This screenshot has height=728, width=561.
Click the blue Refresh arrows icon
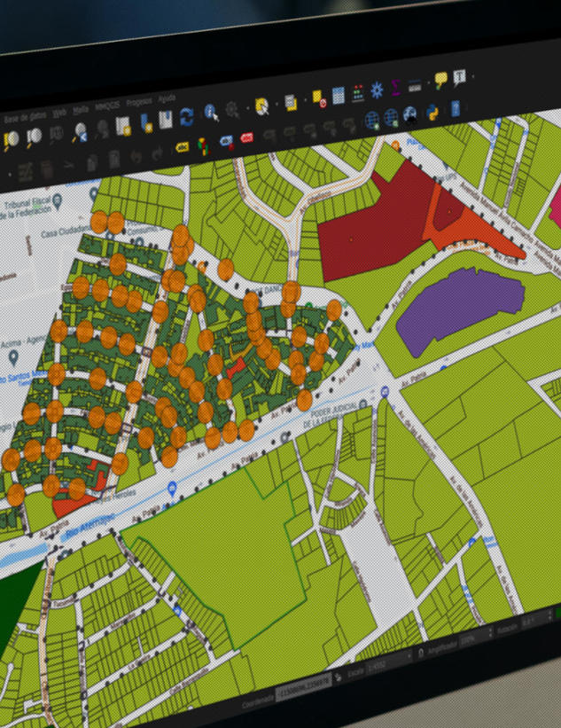click(x=186, y=116)
